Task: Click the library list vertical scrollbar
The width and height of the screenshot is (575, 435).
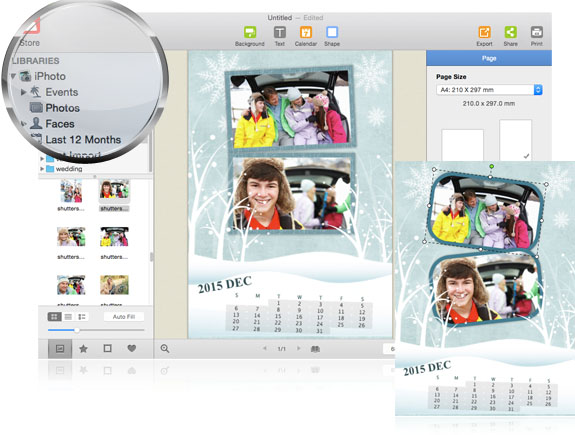Action: pyautogui.click(x=150, y=152)
